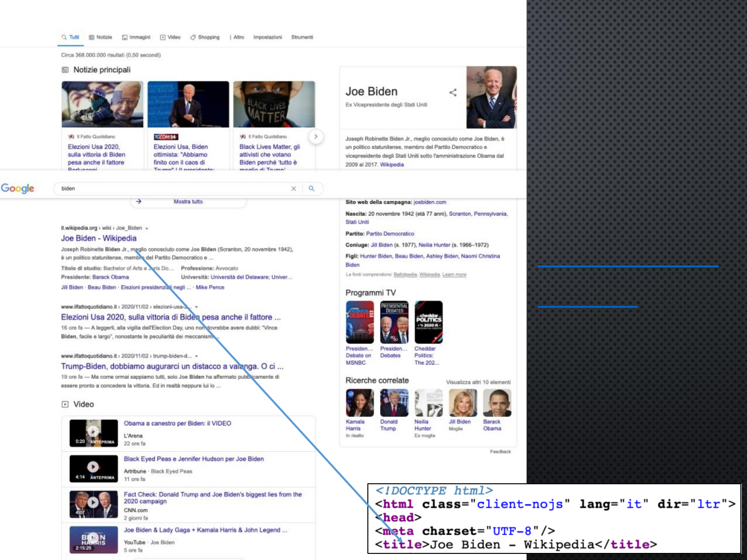Open news card Elezioni Usa 2020 thumbnail
Image resolution: width=747 pixels, height=560 pixels.
point(102,104)
